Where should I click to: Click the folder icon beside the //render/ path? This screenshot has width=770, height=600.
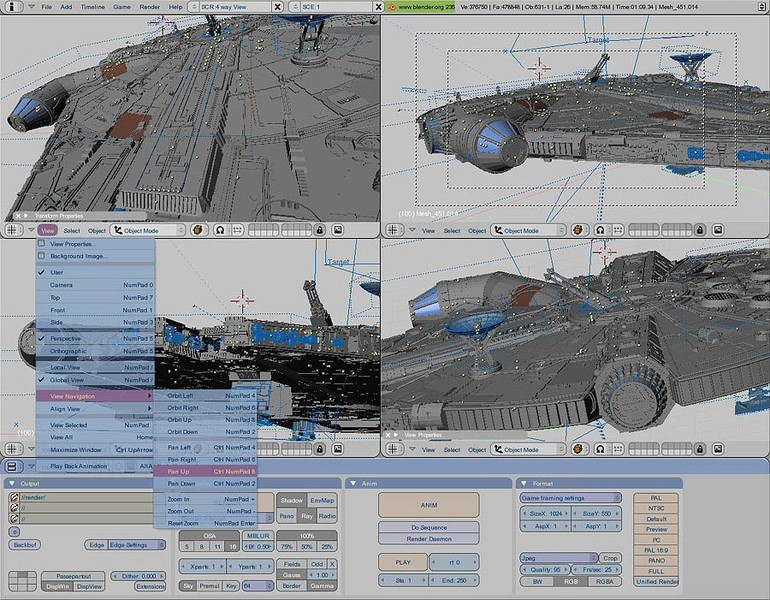[14, 497]
